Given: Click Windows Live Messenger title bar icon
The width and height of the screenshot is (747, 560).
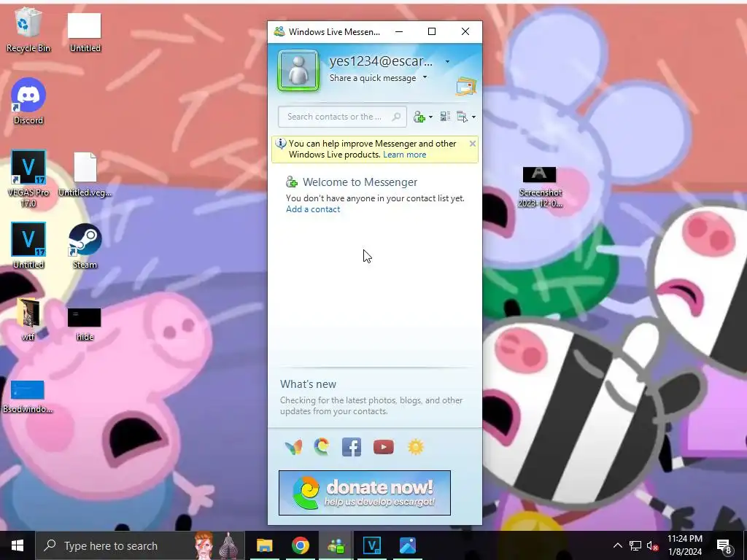Looking at the screenshot, I should tap(279, 32).
